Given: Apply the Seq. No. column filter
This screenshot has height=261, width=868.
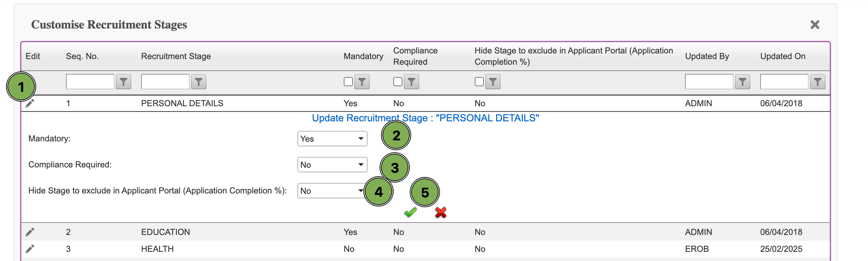Looking at the screenshot, I should coord(124,82).
